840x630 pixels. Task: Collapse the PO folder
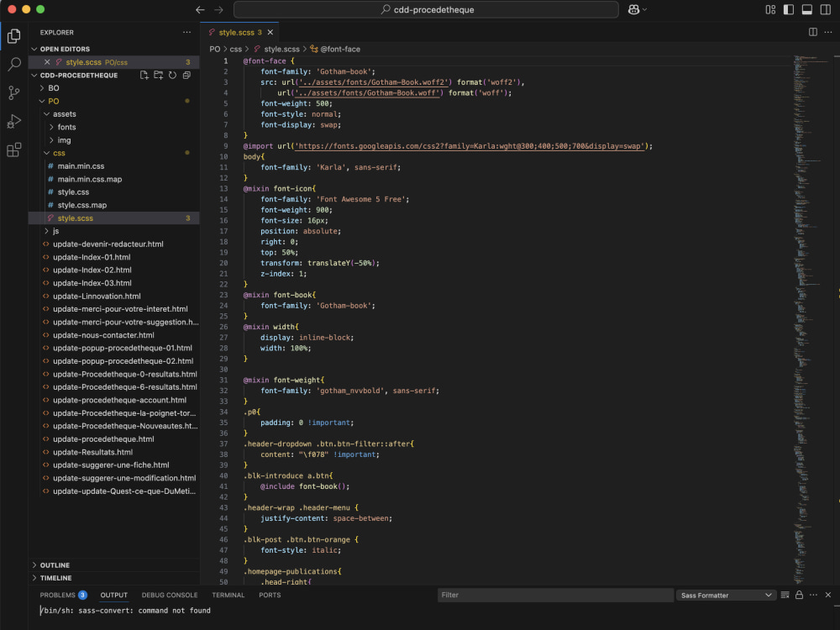(42, 101)
